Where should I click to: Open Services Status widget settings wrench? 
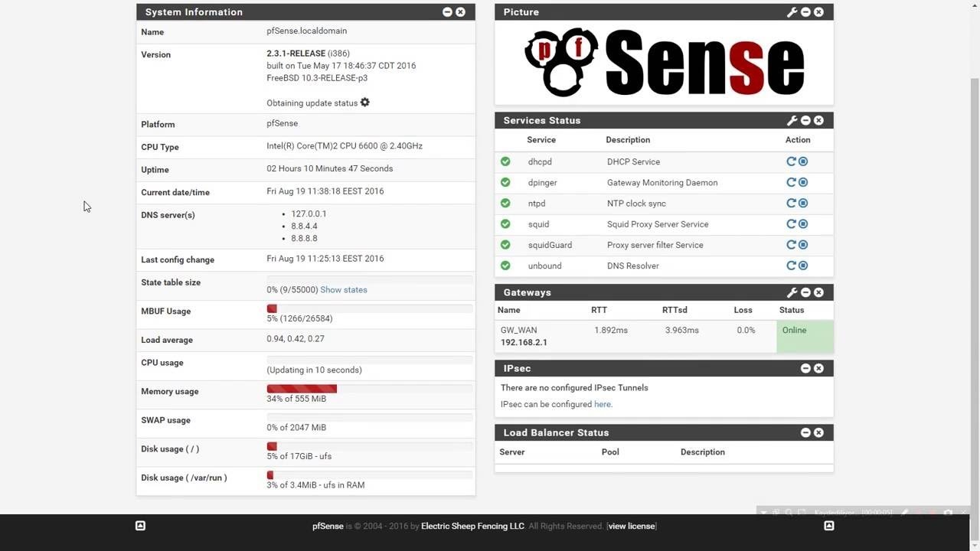792,120
